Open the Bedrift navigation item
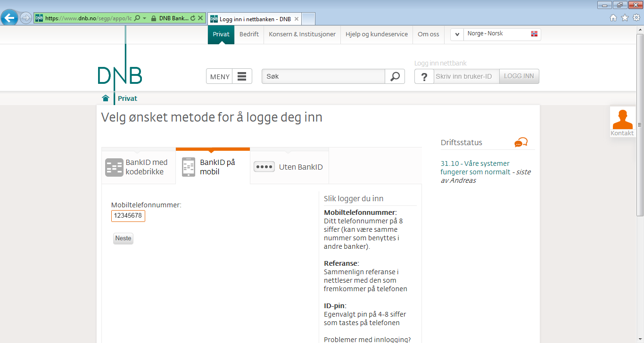 249,34
